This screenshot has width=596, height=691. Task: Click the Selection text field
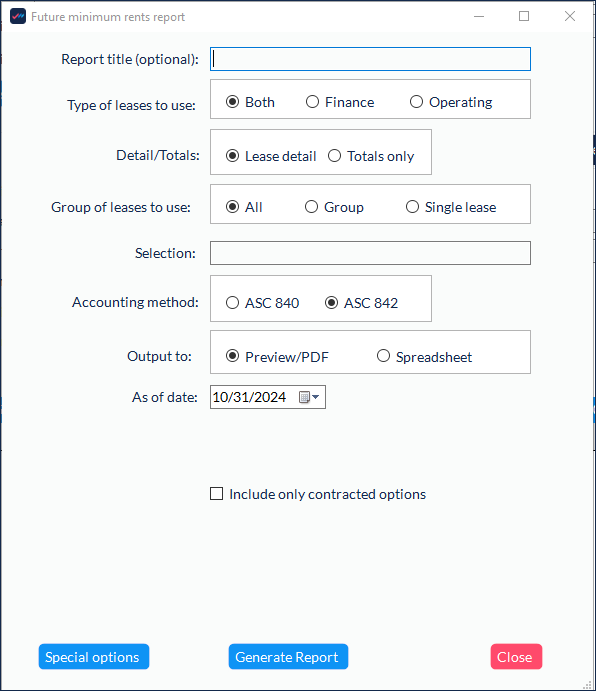click(x=370, y=253)
